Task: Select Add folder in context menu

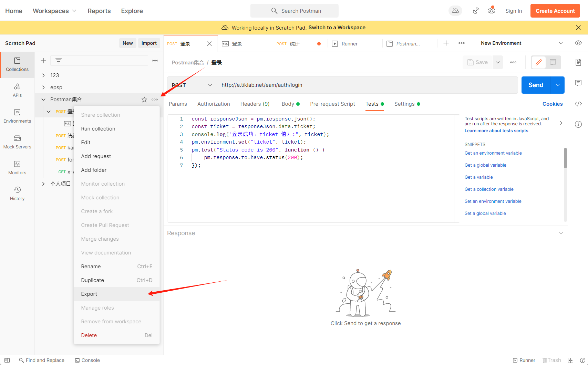Action: pyautogui.click(x=117, y=170)
